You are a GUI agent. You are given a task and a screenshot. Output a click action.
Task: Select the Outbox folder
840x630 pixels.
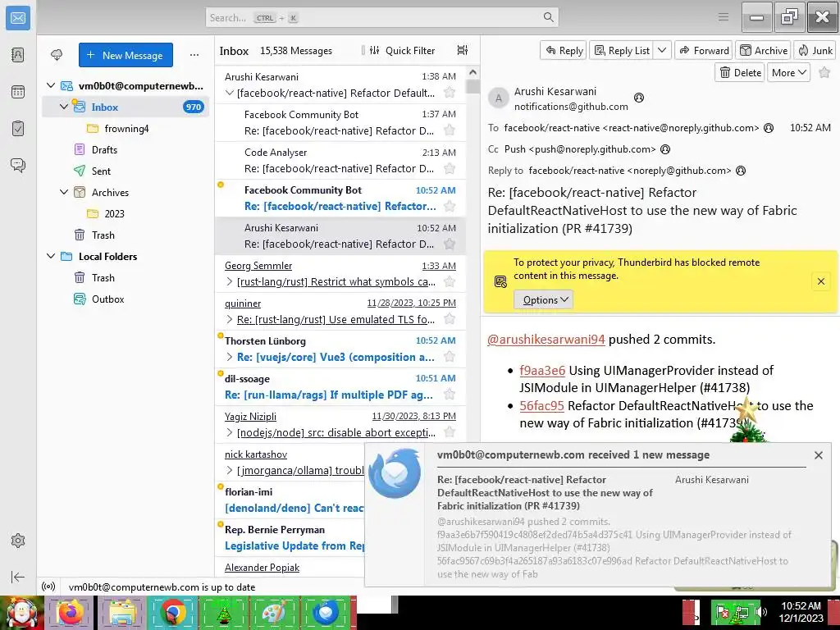click(x=107, y=299)
